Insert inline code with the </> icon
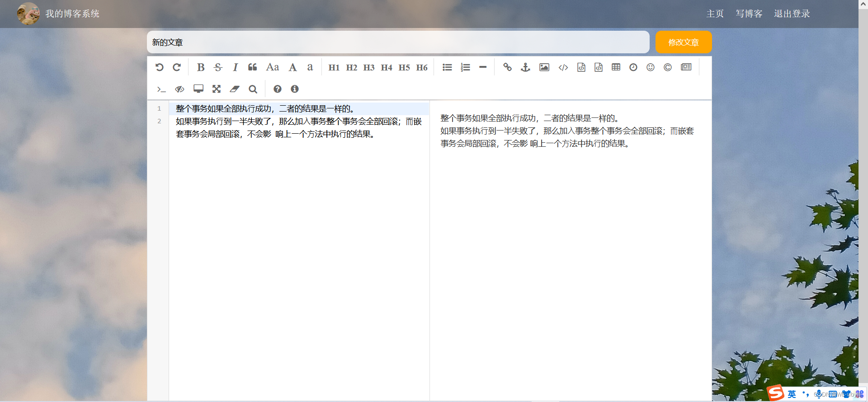Image resolution: width=868 pixels, height=402 pixels. click(563, 67)
